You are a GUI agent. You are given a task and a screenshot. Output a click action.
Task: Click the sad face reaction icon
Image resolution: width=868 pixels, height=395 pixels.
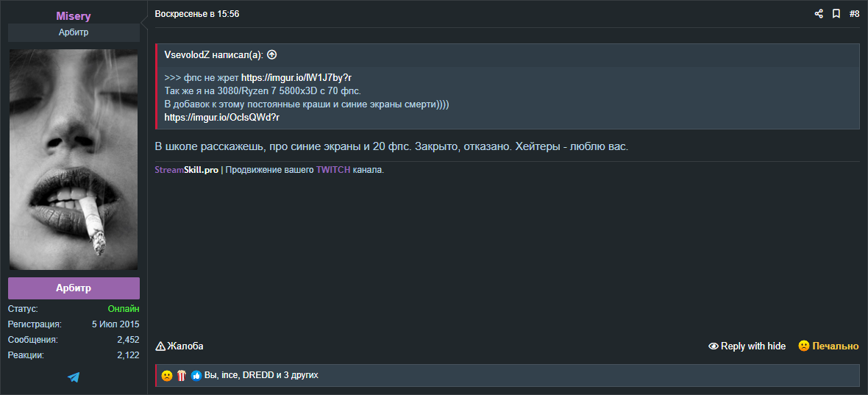[167, 375]
